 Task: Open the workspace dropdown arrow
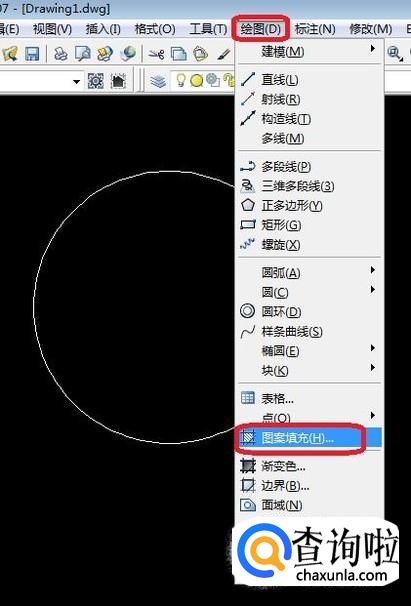(x=77, y=82)
